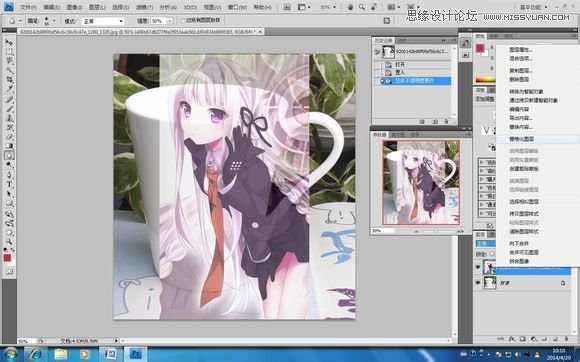Select the Crop tool
Image resolution: width=580 pixels, height=362 pixels.
coord(9,79)
